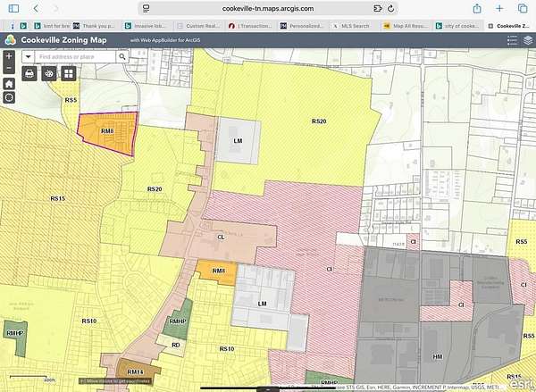Screen dimensions: 536x392
Task: Show the tab overview
Action: [x=523, y=8]
